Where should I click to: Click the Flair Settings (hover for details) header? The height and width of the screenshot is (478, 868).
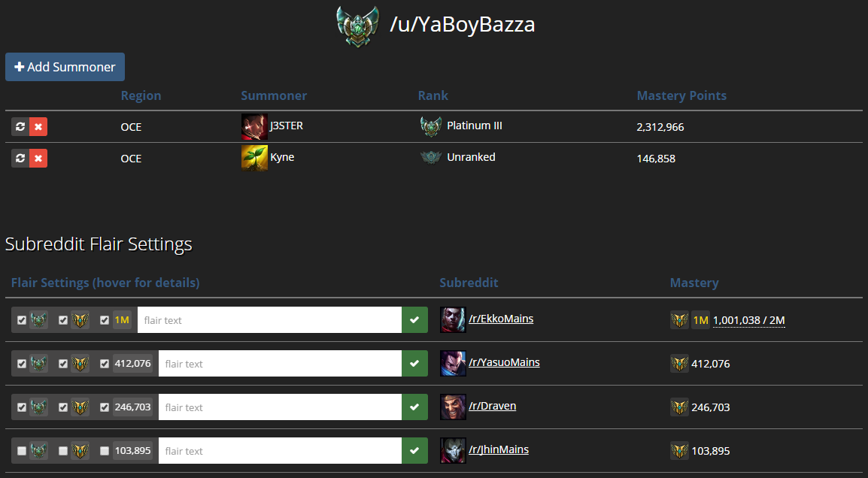tap(105, 283)
